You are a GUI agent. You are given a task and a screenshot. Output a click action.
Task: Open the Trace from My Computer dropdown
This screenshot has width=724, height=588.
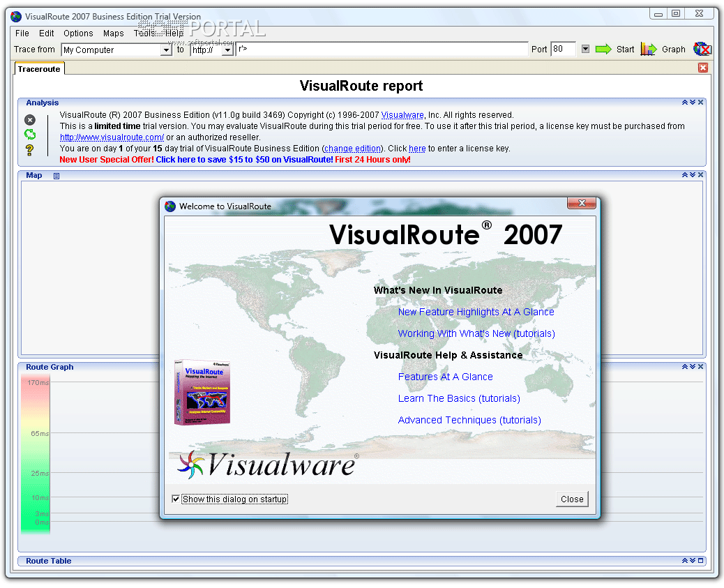166,50
